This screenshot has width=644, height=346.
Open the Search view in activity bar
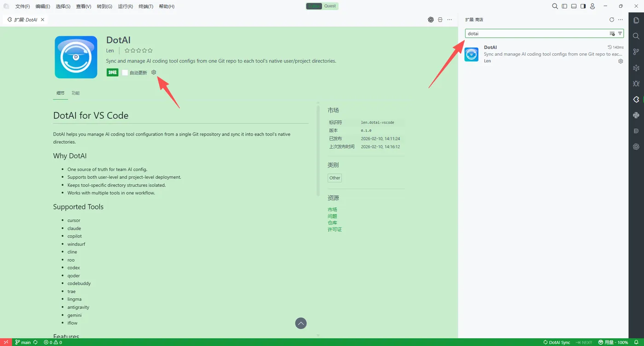(x=636, y=36)
